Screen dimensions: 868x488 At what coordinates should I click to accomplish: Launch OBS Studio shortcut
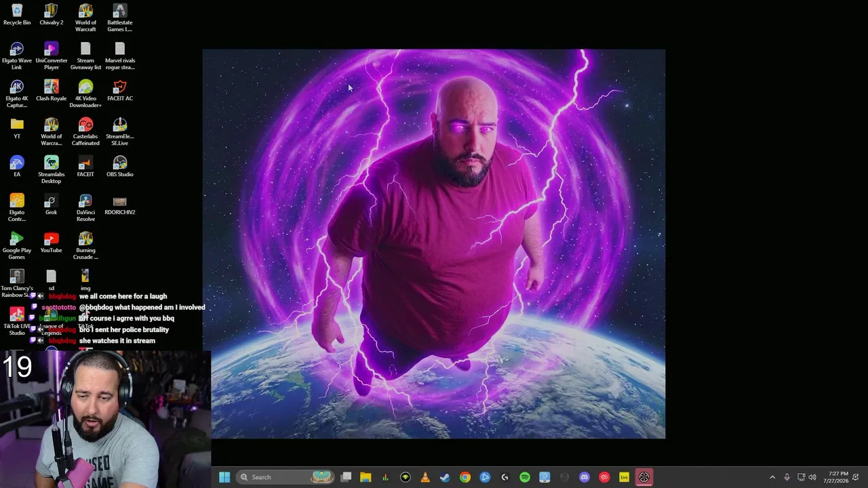pos(120,167)
